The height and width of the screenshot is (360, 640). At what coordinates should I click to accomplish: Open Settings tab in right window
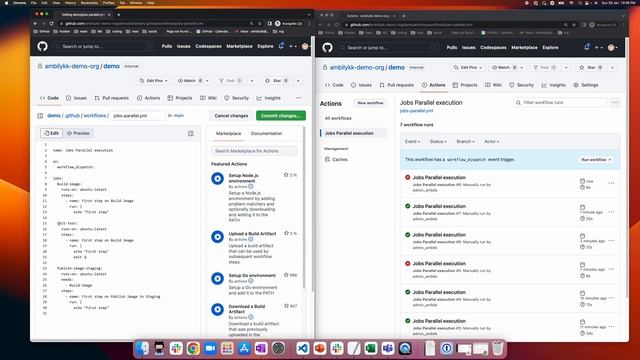pyautogui.click(x=586, y=85)
